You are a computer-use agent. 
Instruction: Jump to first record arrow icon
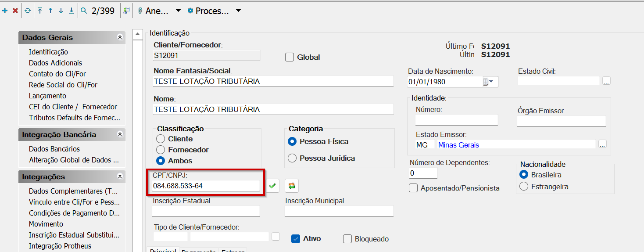(40, 11)
